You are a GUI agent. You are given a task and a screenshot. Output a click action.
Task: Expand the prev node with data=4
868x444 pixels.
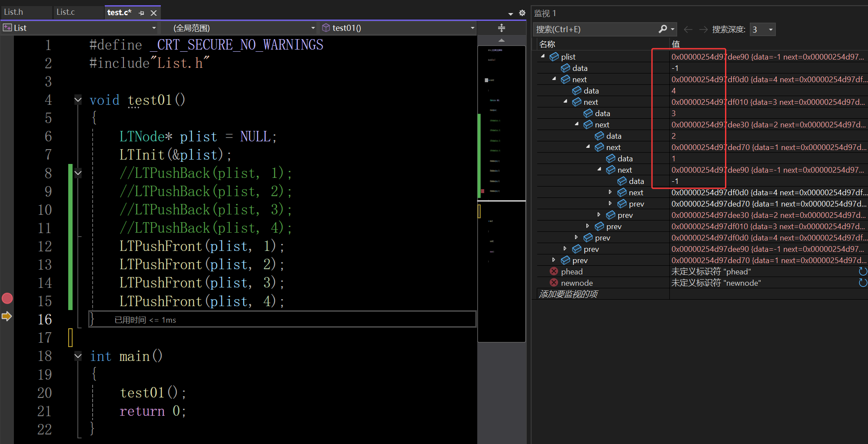(x=576, y=237)
